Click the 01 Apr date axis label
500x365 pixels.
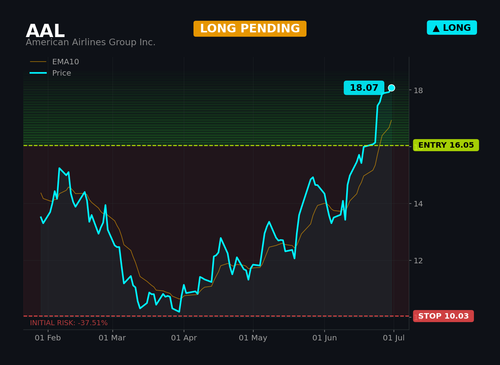click(x=184, y=338)
